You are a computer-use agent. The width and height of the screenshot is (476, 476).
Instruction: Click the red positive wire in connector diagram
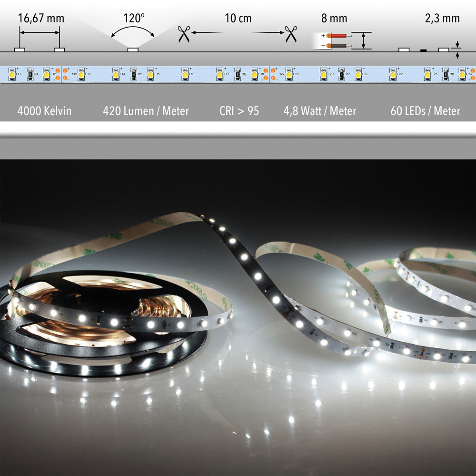pyautogui.click(x=339, y=35)
